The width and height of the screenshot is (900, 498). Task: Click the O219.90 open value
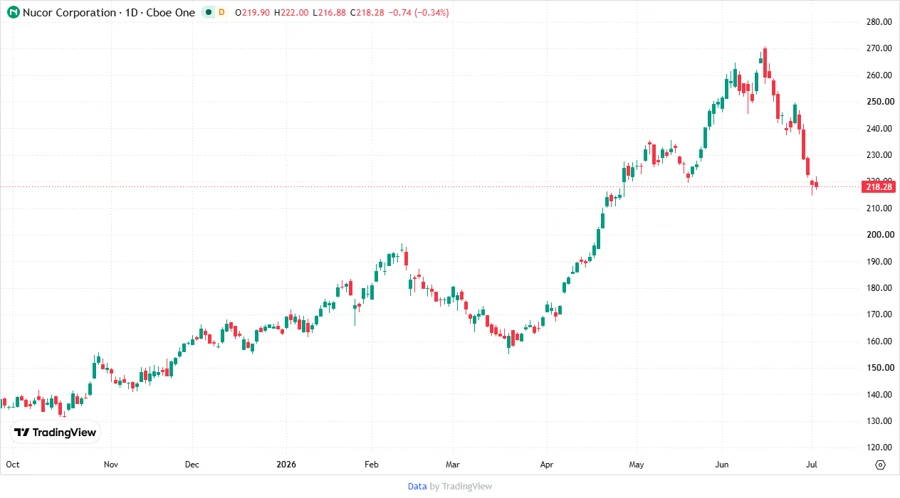point(252,12)
